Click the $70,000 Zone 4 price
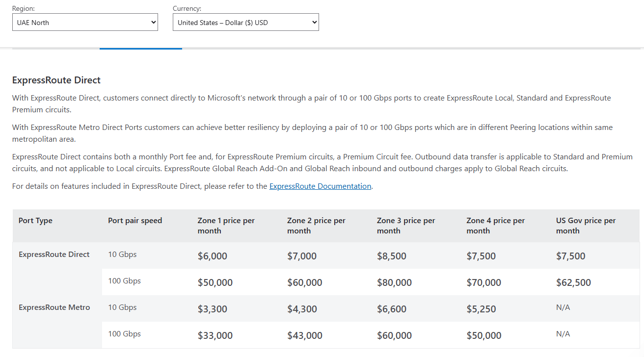 coord(484,282)
